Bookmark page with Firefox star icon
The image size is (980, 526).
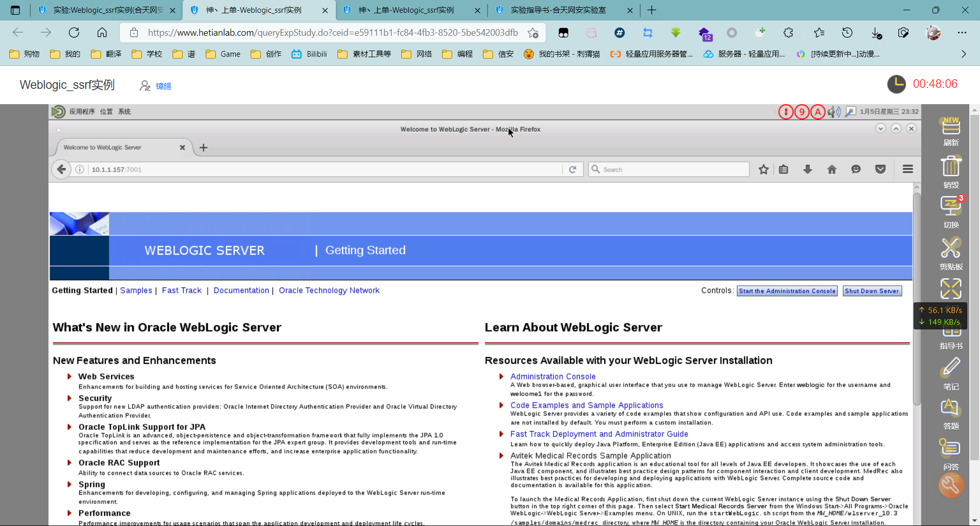(x=764, y=170)
